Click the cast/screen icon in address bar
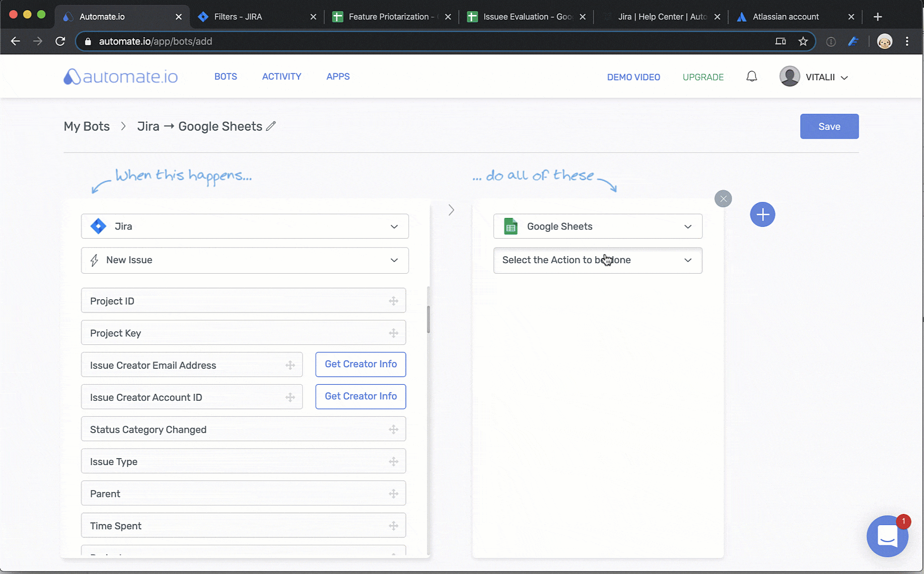 pos(780,41)
